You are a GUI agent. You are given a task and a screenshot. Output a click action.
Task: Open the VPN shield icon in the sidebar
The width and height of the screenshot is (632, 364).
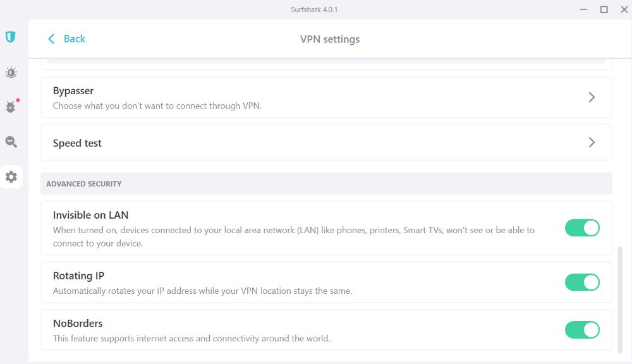(11, 37)
